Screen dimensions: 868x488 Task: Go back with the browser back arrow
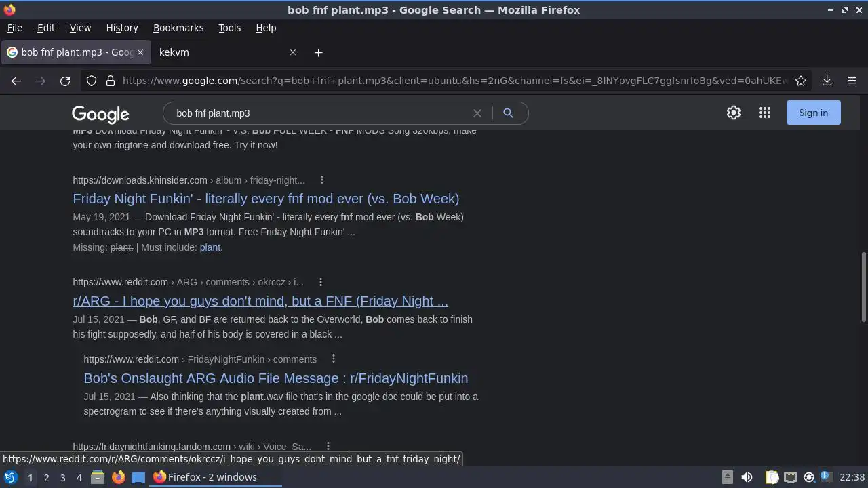(x=16, y=81)
